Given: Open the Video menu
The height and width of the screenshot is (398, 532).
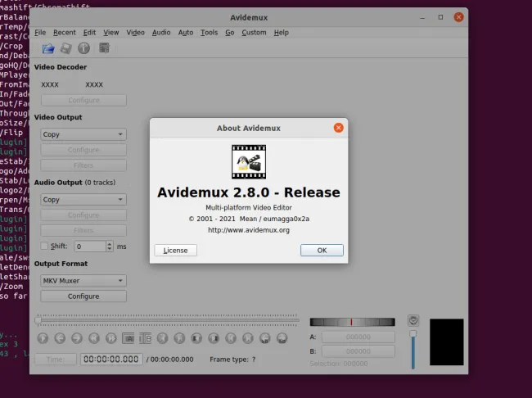Looking at the screenshot, I should 135,32.
